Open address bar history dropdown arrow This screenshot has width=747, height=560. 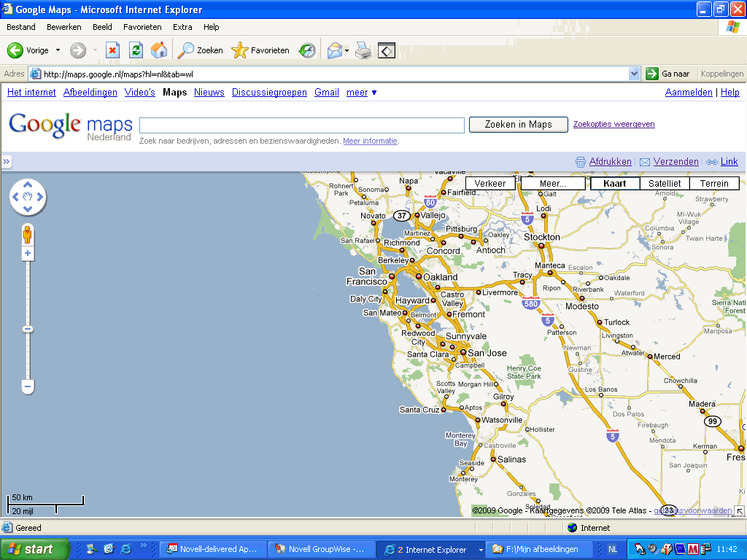(x=634, y=74)
